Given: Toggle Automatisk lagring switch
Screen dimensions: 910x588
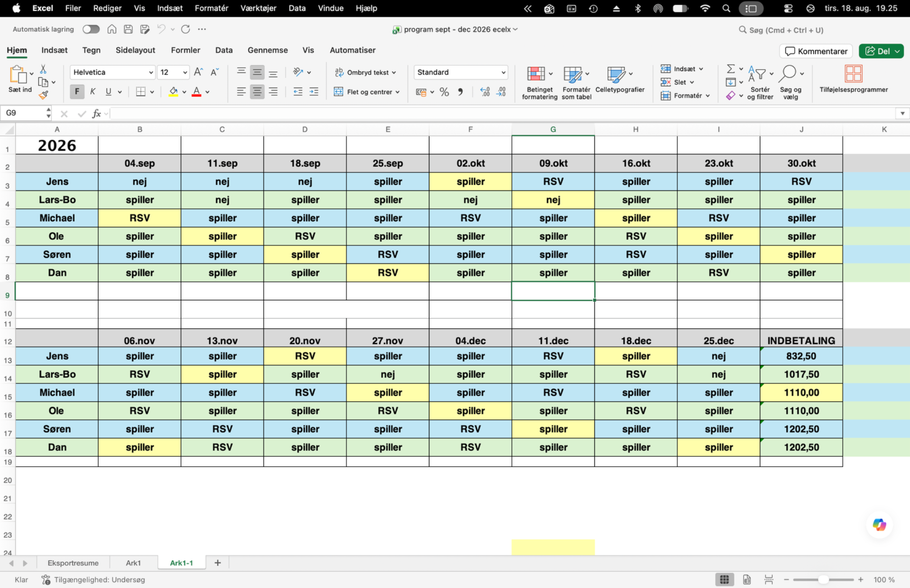Looking at the screenshot, I should click(91, 29).
